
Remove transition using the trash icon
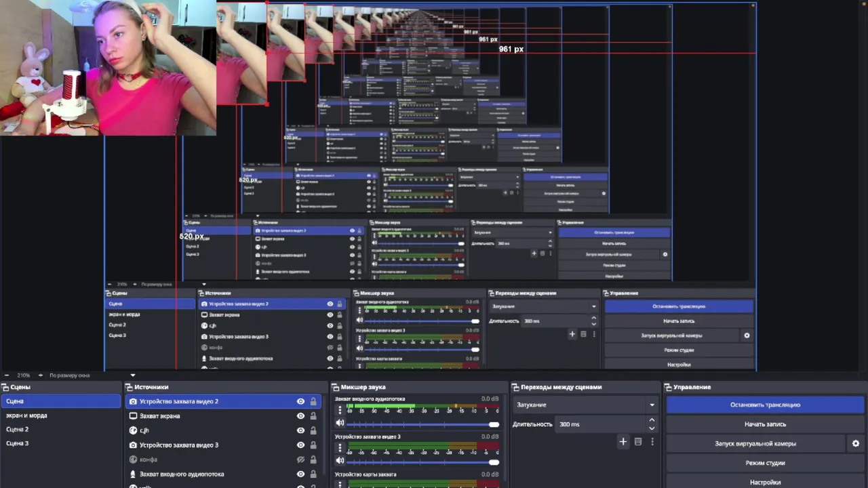click(638, 442)
